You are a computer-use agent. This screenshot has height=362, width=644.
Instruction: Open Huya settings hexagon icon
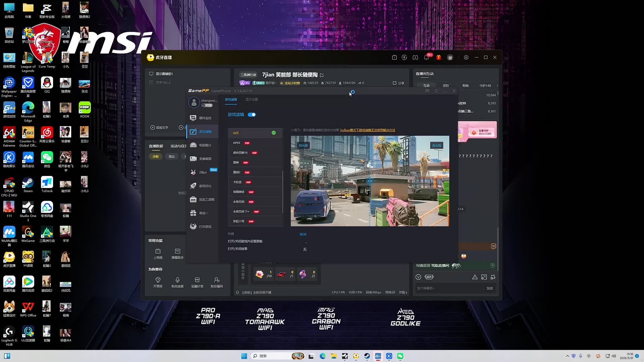[x=466, y=57]
